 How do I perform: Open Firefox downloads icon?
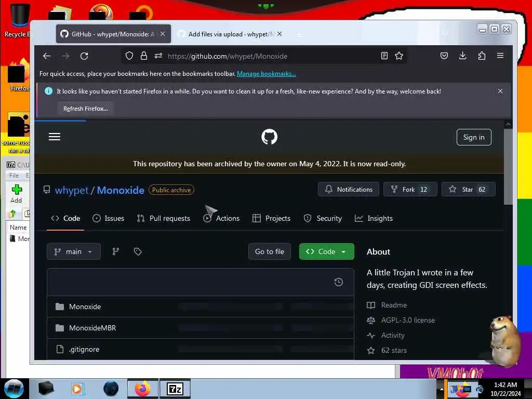point(463,56)
